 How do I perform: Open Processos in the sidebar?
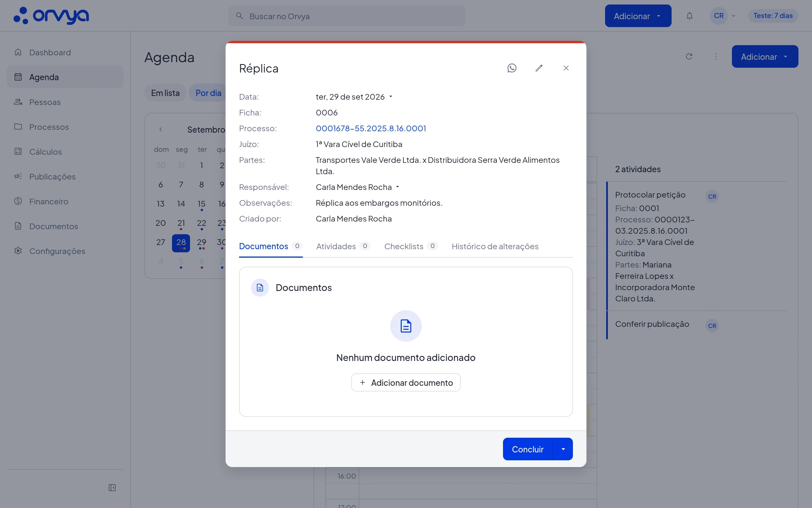coord(65,127)
